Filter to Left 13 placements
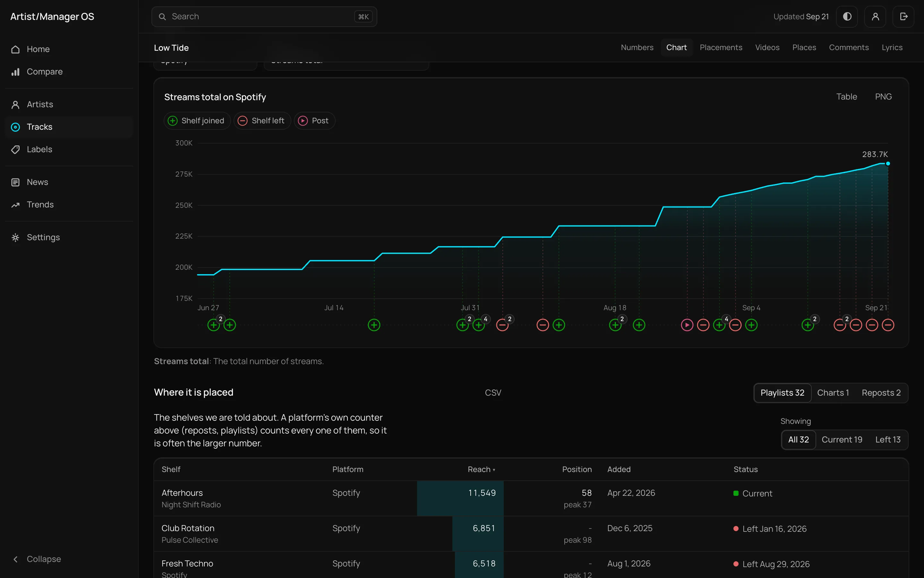The height and width of the screenshot is (578, 924). click(x=888, y=440)
